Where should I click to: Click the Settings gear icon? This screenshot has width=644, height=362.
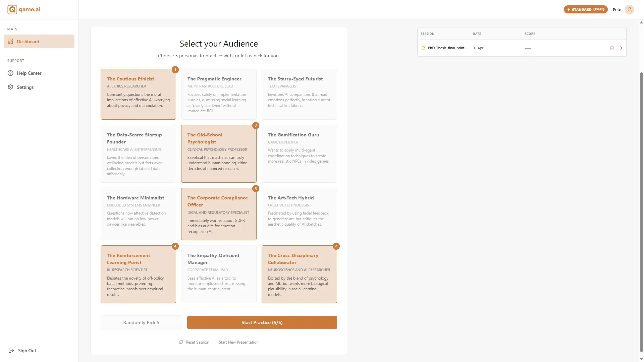10,87
